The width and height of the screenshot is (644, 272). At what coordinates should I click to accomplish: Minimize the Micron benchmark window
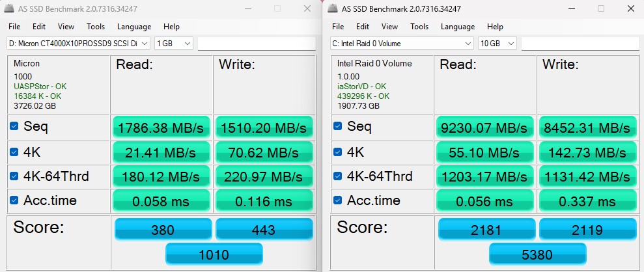[x=247, y=8]
